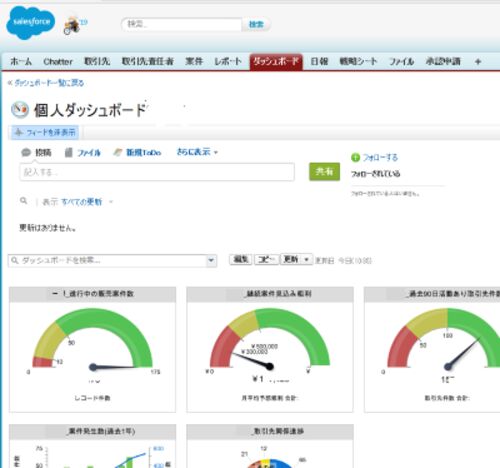Click the 個人ダッシュボード title text
Image resolution: width=500 pixels, height=468 pixels.
(90, 110)
